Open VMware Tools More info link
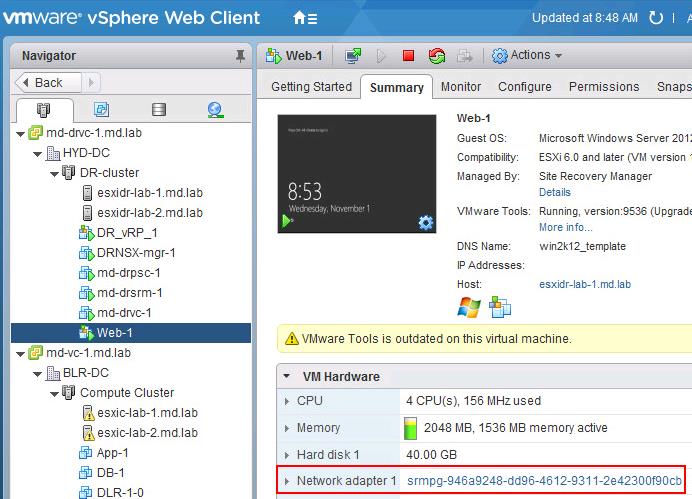The image size is (692, 499). click(x=565, y=227)
